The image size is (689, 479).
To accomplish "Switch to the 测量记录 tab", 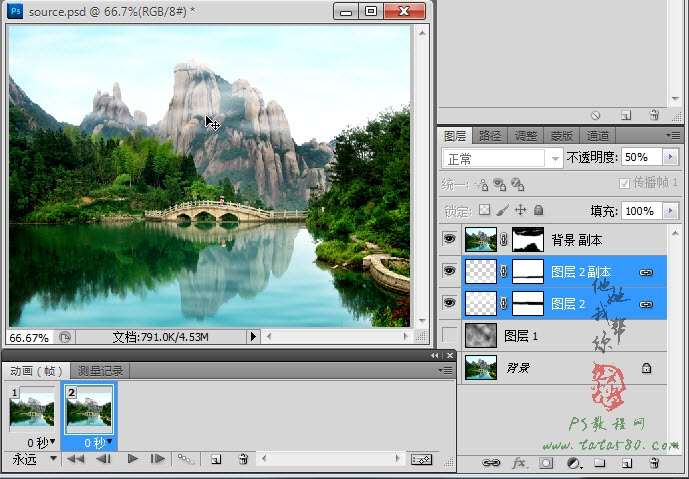I will pos(100,371).
